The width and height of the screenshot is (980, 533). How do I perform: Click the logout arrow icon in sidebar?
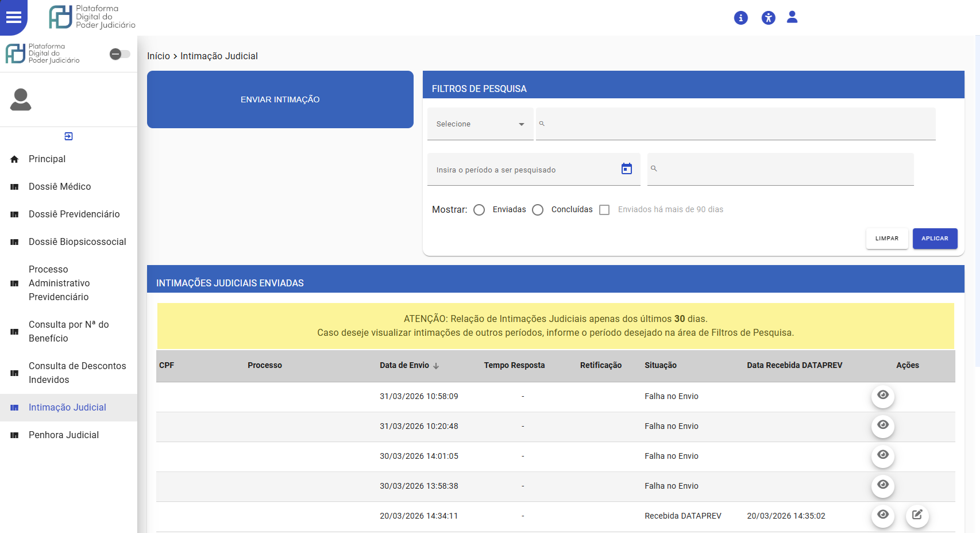[68, 136]
